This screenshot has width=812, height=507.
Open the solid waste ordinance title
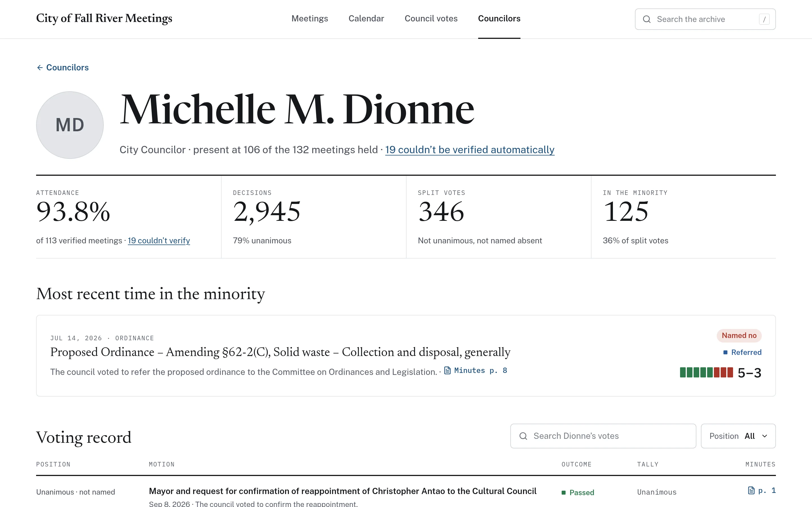coord(280,352)
